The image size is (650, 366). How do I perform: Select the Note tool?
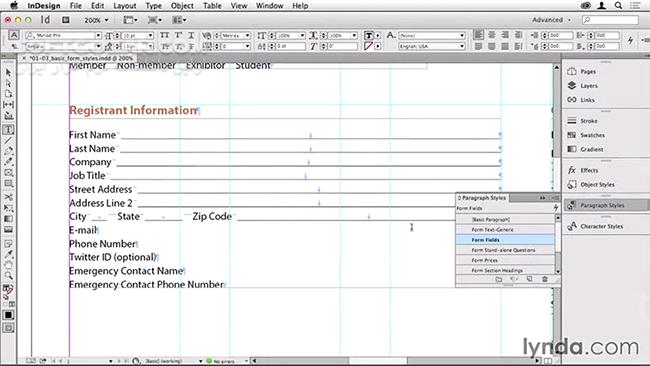click(x=8, y=243)
